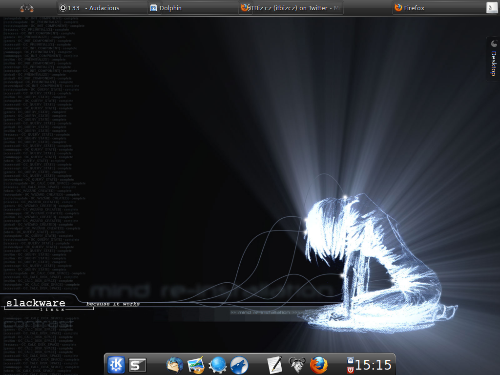Click the Plasma cashew icon above Desktop label
Viewport: 500px width, 375px height.
coord(494,44)
